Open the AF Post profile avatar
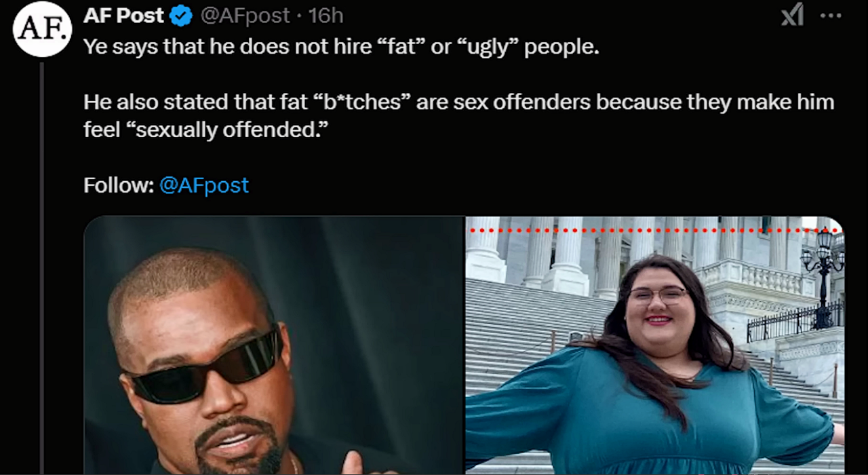868x475 pixels. (x=43, y=29)
